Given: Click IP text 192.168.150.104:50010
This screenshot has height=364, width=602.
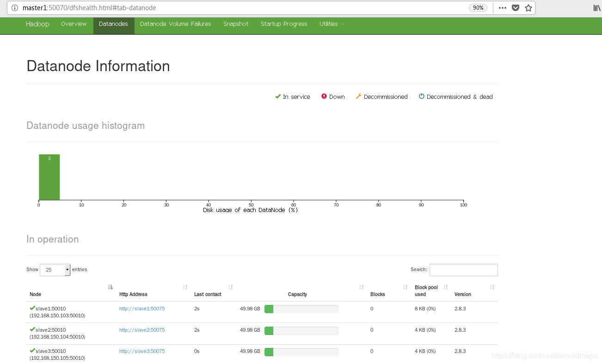Looking at the screenshot, I should (x=57, y=337).
